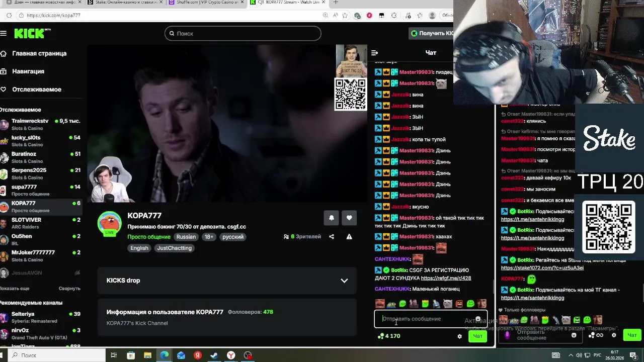Image resolution: width=644 pixels, height=362 pixels.
Task: Open chat settings gear icon
Action: coord(459,336)
